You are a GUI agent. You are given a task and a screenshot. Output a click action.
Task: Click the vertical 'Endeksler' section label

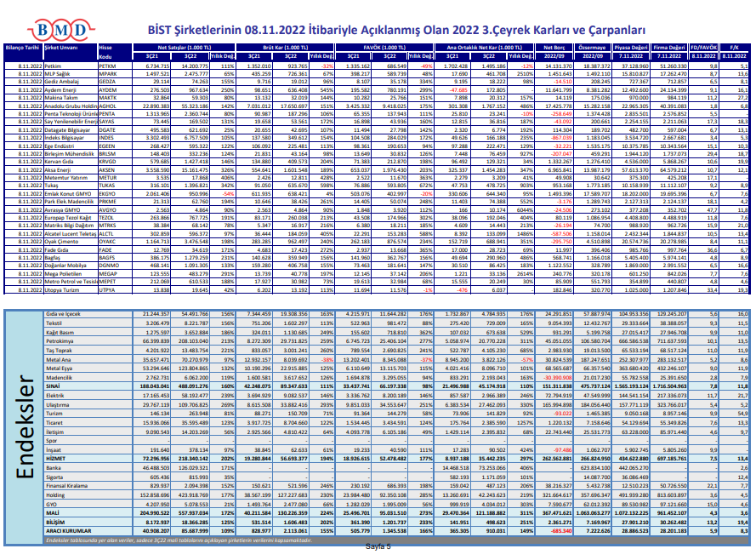tap(25, 427)
